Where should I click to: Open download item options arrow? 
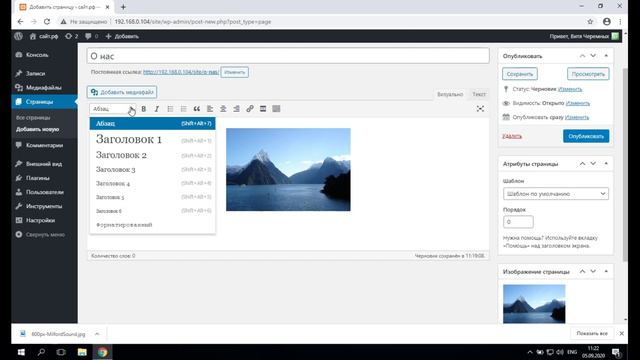pyautogui.click(x=97, y=334)
